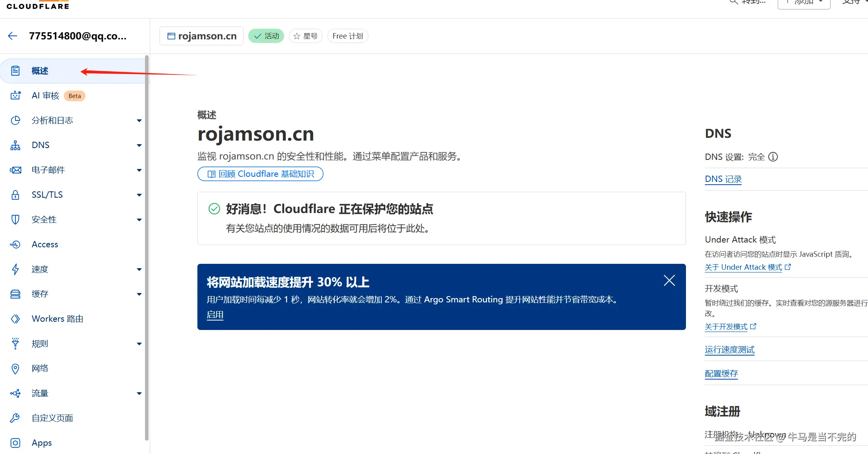Click the Access login arrow icon
Image resolution: width=868 pixels, height=454 pixels.
[x=15, y=245]
